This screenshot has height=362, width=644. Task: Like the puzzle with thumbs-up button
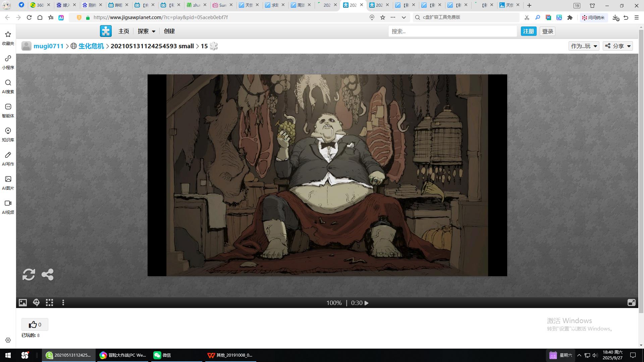[35, 324]
